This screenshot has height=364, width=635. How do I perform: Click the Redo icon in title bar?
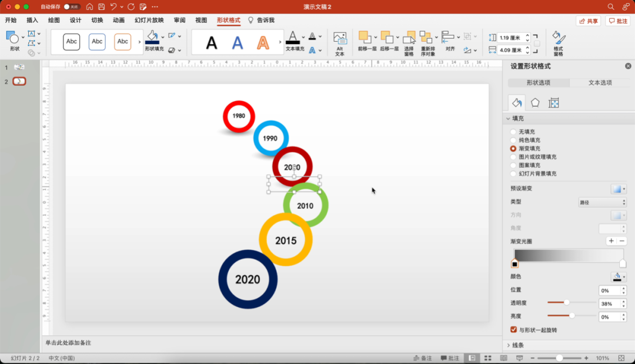tap(131, 6)
